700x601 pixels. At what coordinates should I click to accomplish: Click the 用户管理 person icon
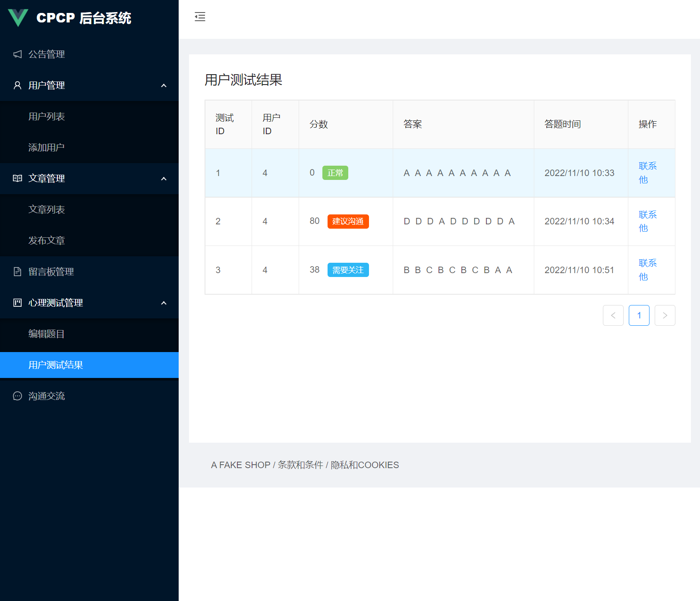click(x=17, y=85)
